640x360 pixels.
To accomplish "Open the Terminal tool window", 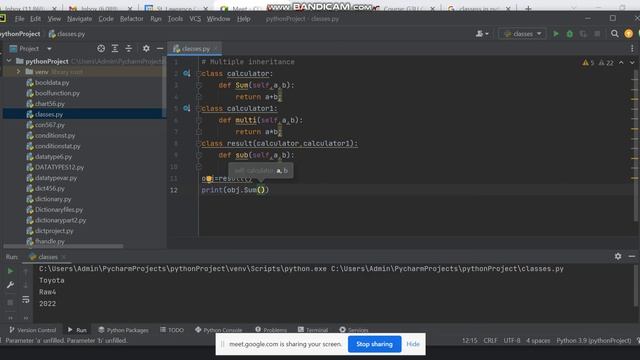I will 313,330.
